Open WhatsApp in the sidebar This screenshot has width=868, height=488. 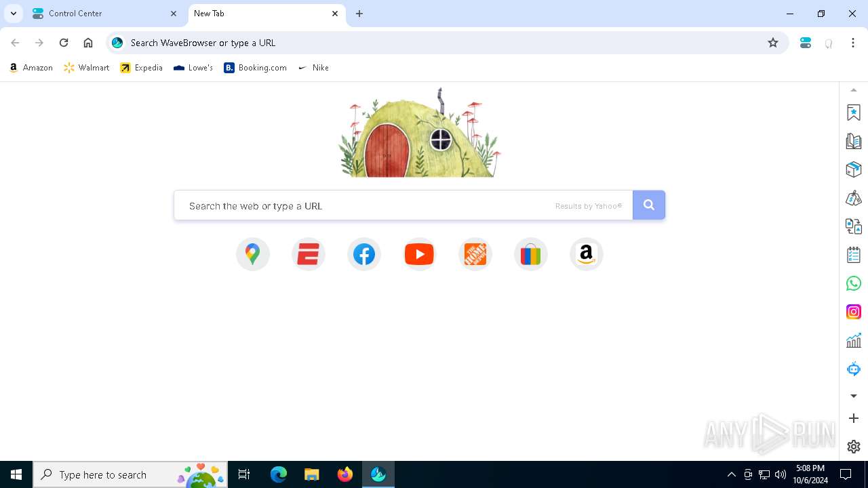(854, 283)
